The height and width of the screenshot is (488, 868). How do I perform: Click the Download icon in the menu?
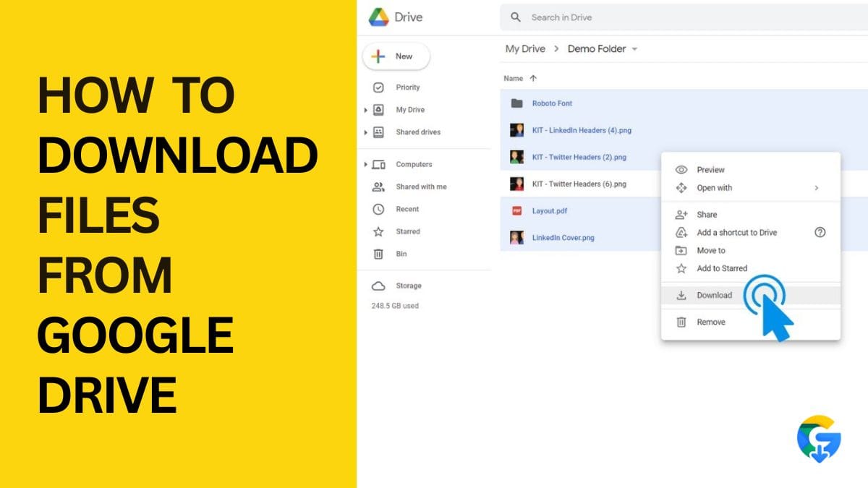point(681,295)
